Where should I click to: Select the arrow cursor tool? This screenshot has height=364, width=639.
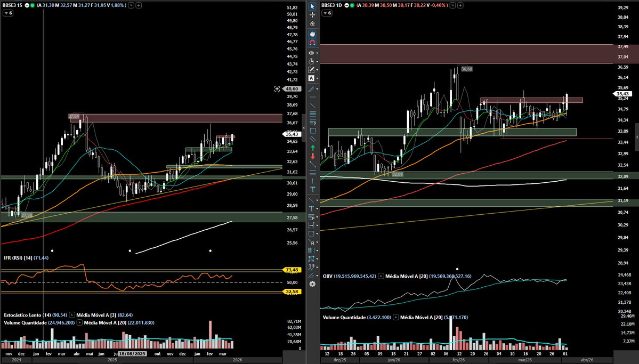coord(312,6)
